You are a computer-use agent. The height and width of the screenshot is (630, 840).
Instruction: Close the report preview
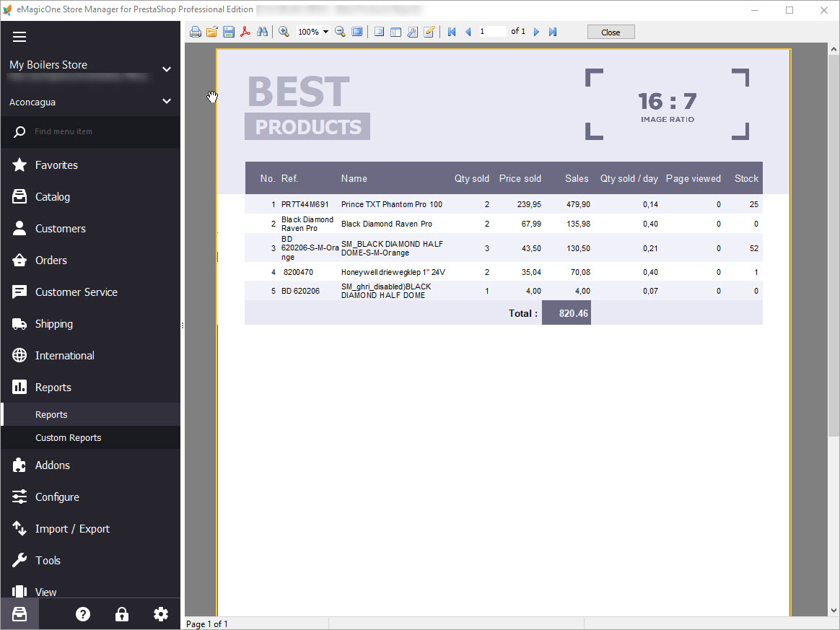click(x=611, y=32)
